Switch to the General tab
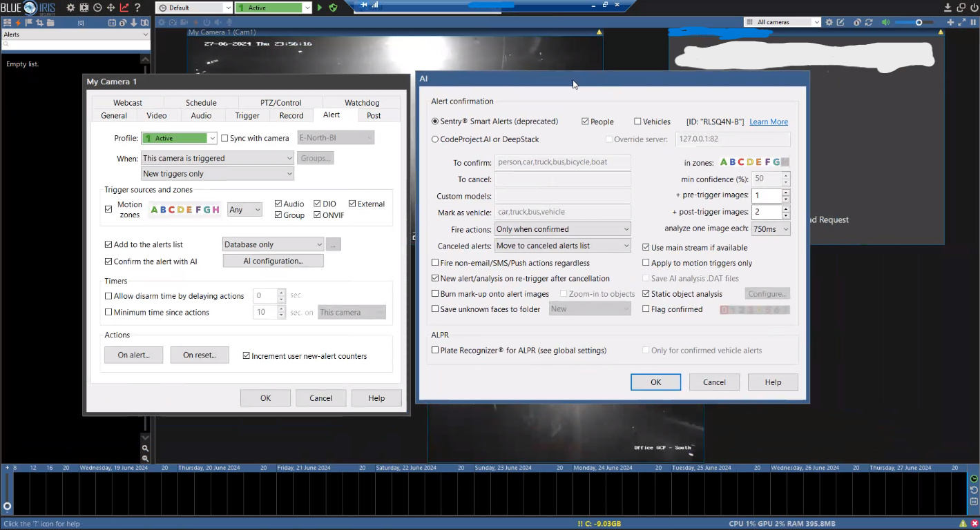 pyautogui.click(x=114, y=115)
